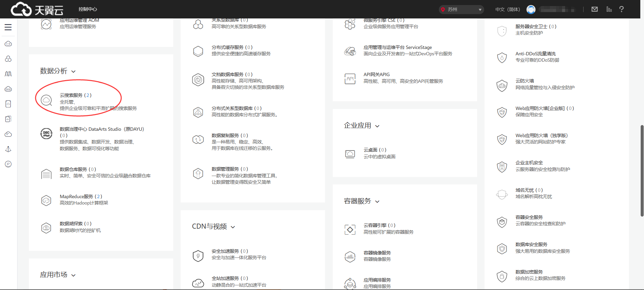Open the 安全加速服务 shield icon
644x290 pixels.
[x=198, y=256]
